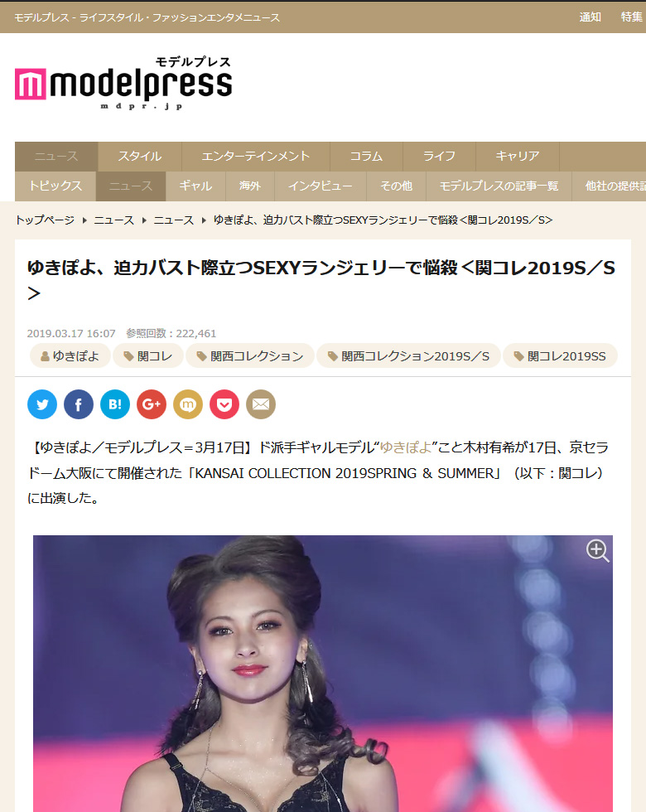Select the インタビュー sub-menu item
This screenshot has height=812, width=646.
[320, 186]
